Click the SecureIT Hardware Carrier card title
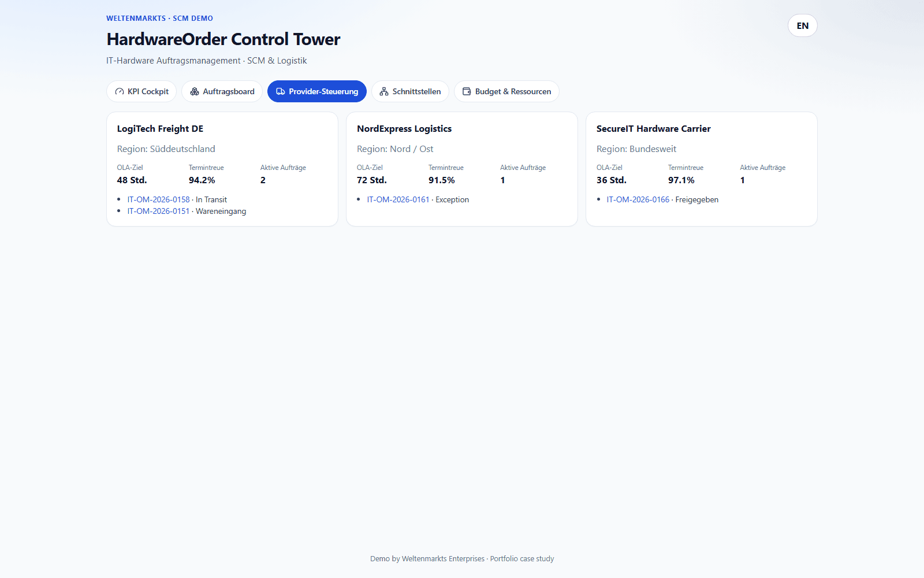Screen dimensions: 924x578 coord(654,129)
